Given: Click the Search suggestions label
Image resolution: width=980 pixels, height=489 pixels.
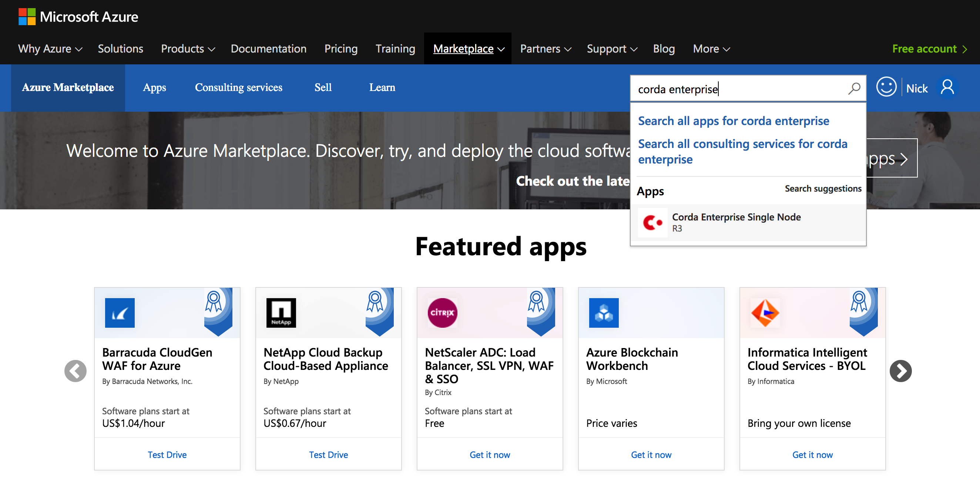Looking at the screenshot, I should click(x=822, y=189).
